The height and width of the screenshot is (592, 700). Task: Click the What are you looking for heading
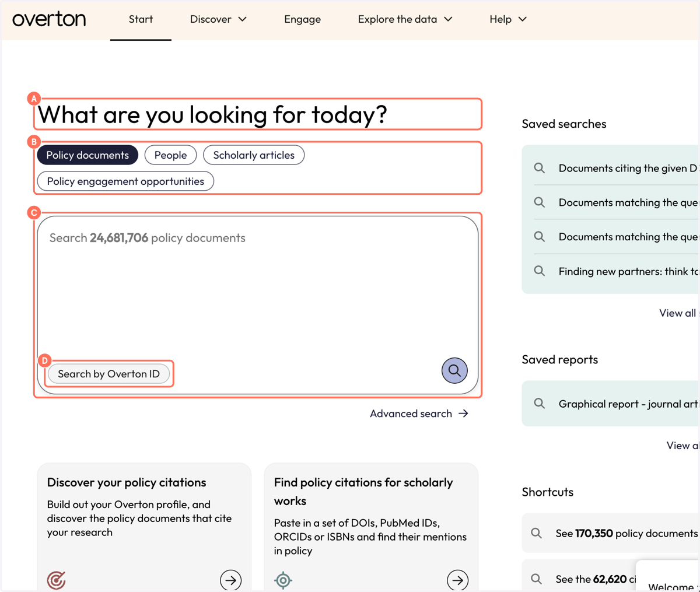click(212, 114)
